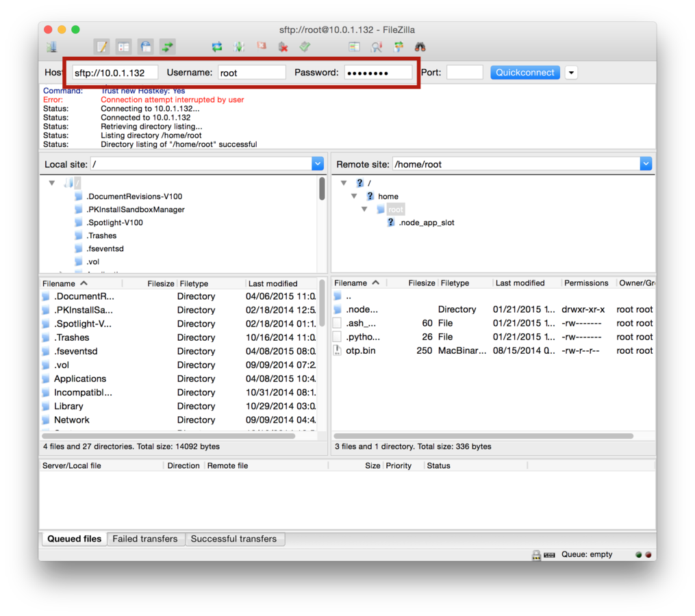
Task: Sort remote files by Filetype column
Action: point(464,283)
